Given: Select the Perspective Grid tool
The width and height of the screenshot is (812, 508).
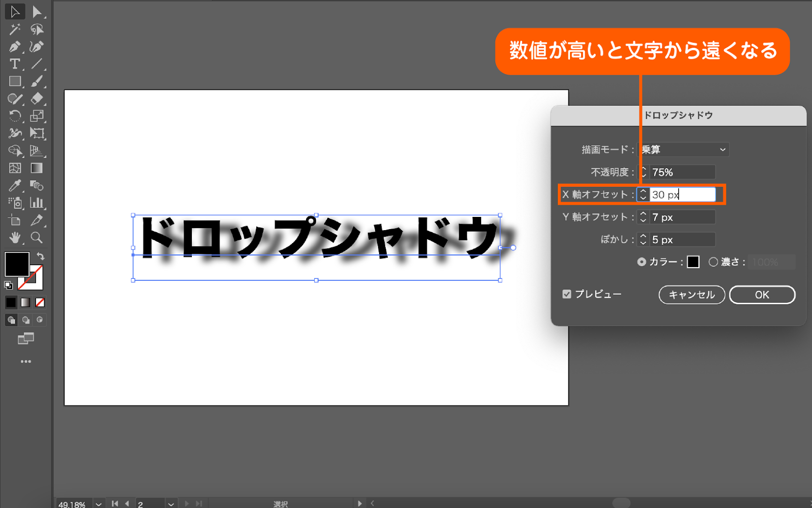Looking at the screenshot, I should 37,151.
